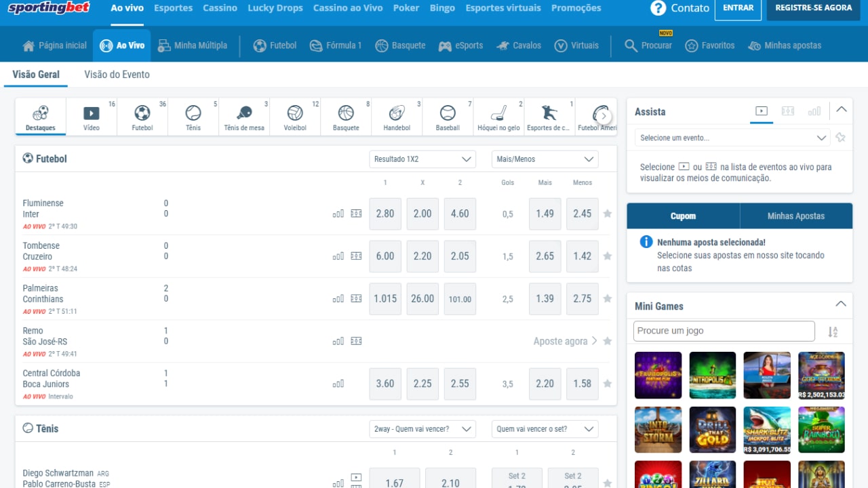
Task: Favorite the Fluminense vs Inter match
Action: (608, 213)
